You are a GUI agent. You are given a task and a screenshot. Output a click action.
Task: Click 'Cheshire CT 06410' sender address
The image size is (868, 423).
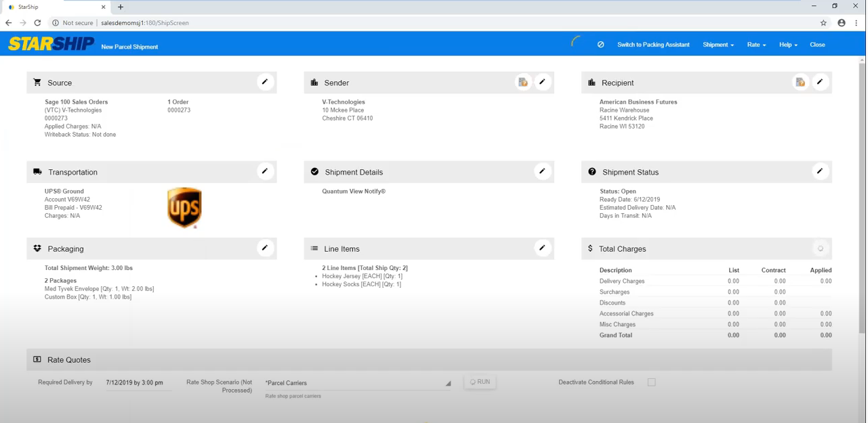348,118
